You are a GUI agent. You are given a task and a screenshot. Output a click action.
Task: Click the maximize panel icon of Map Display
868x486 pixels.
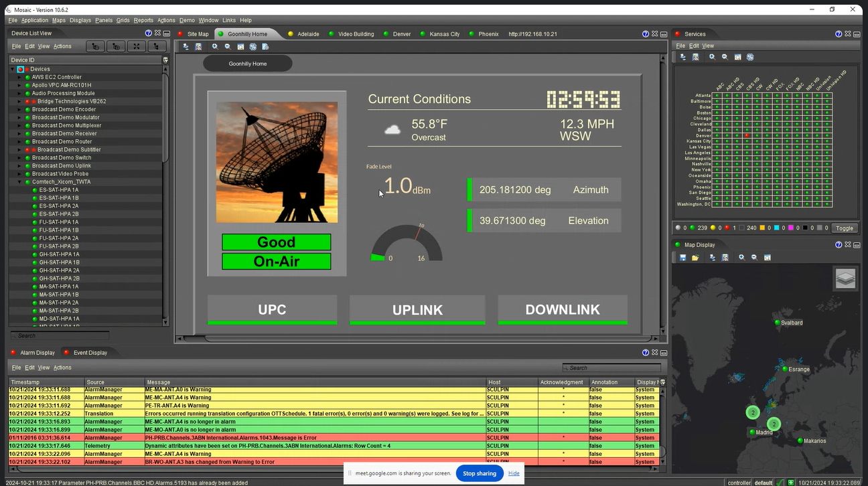point(857,245)
